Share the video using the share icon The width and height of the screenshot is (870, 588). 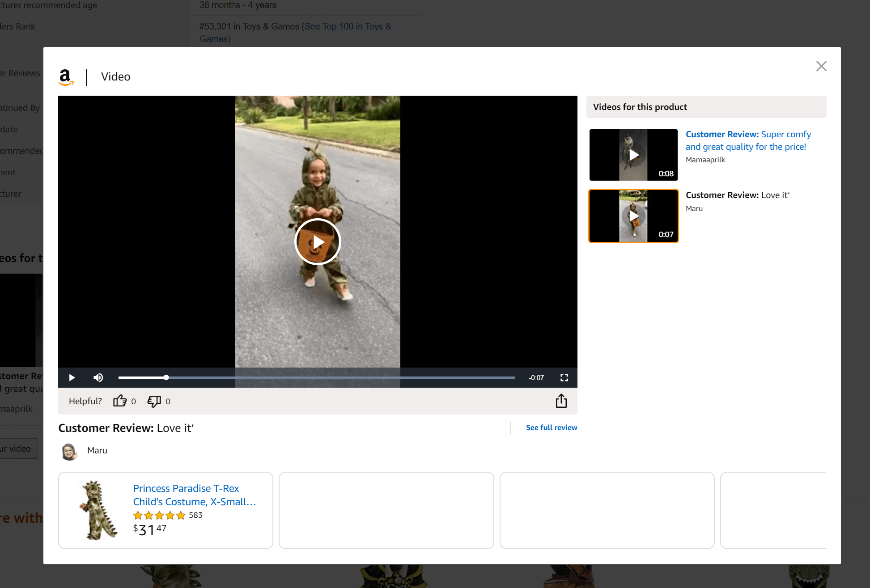coord(561,401)
